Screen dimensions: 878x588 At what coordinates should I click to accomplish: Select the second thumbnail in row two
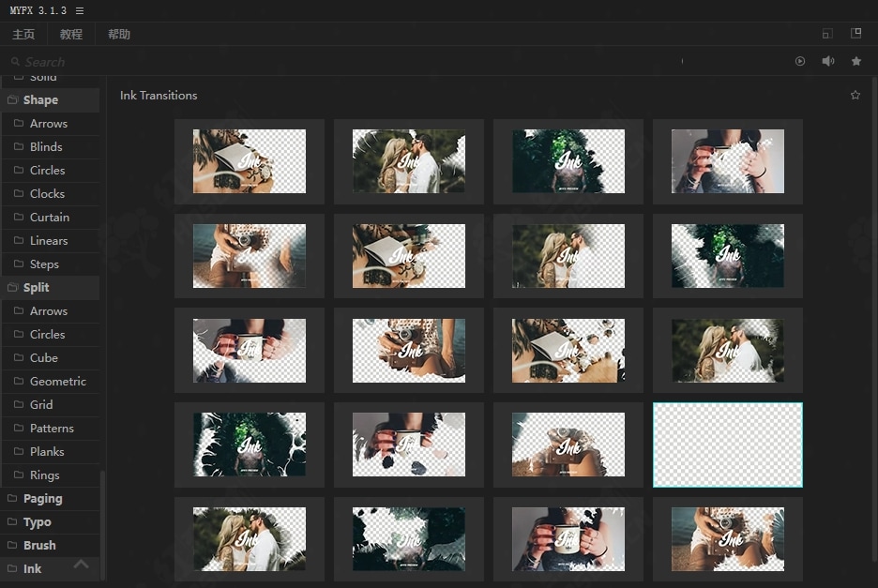[409, 256]
